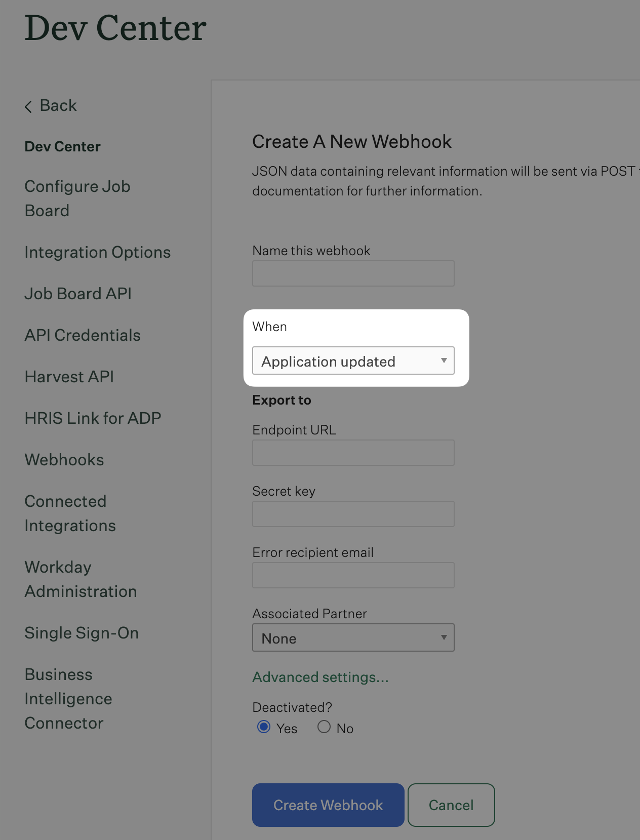The image size is (640, 840).
Task: Click into the Endpoint URL field
Action: point(353,453)
